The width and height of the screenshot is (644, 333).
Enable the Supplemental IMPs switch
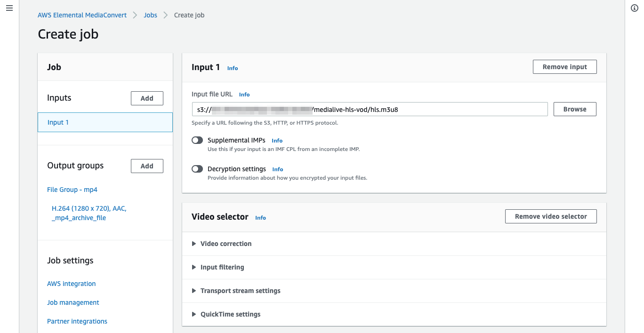(197, 140)
